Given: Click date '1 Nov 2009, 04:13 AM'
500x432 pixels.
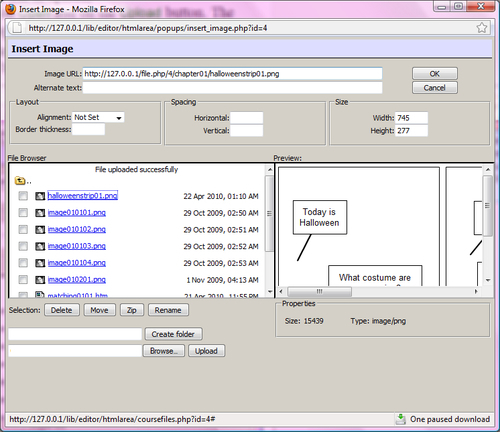Looking at the screenshot, I should pyautogui.click(x=222, y=280).
